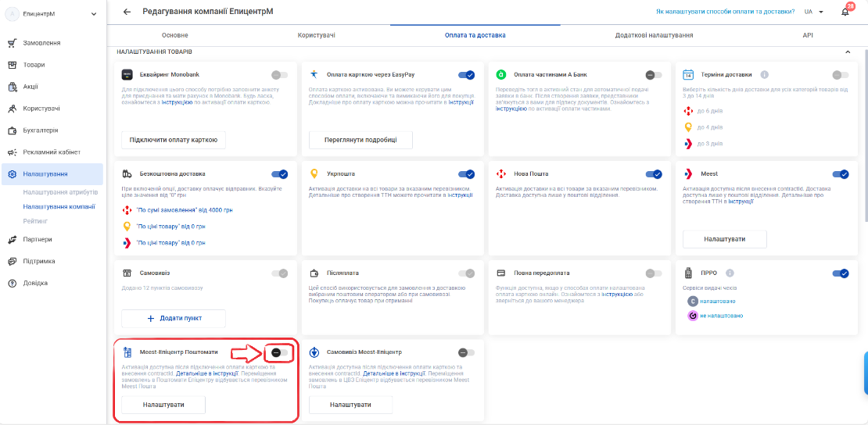Go back with the left arrow icon
Image resolution: width=868 pixels, height=425 pixels.
point(127,12)
